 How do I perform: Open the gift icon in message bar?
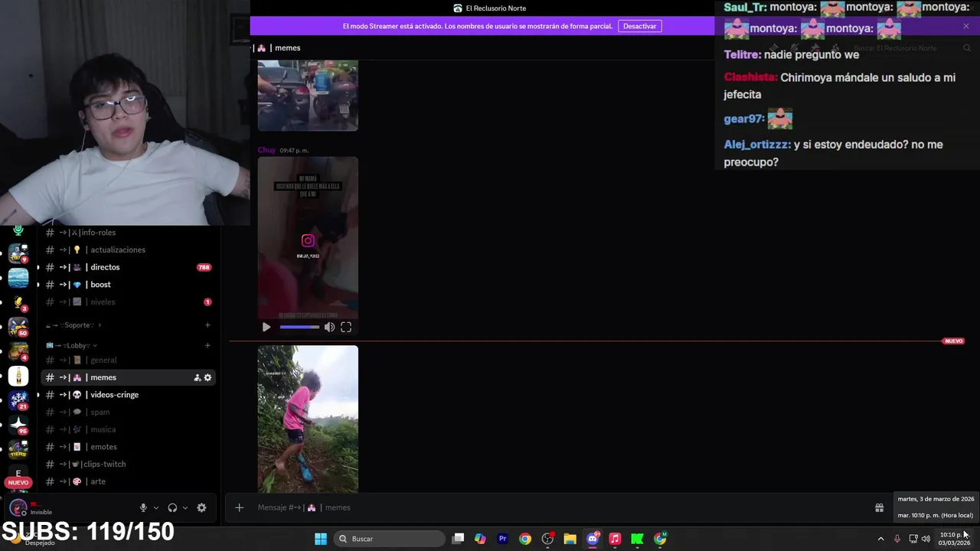click(x=880, y=507)
